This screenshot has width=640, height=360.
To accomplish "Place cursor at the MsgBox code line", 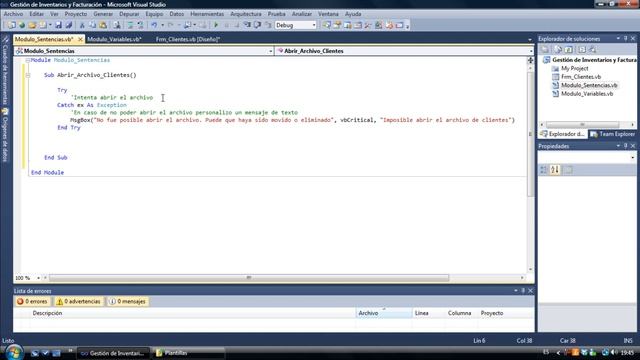I will click(292, 120).
